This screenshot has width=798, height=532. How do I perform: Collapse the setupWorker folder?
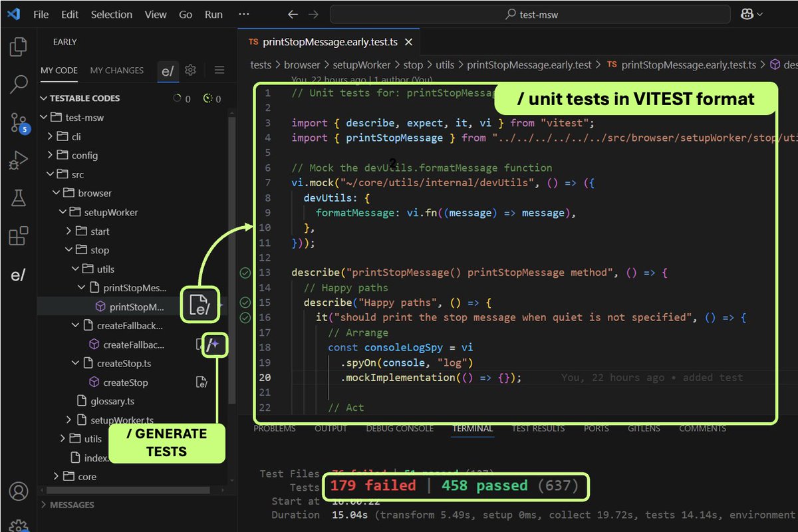pos(63,212)
